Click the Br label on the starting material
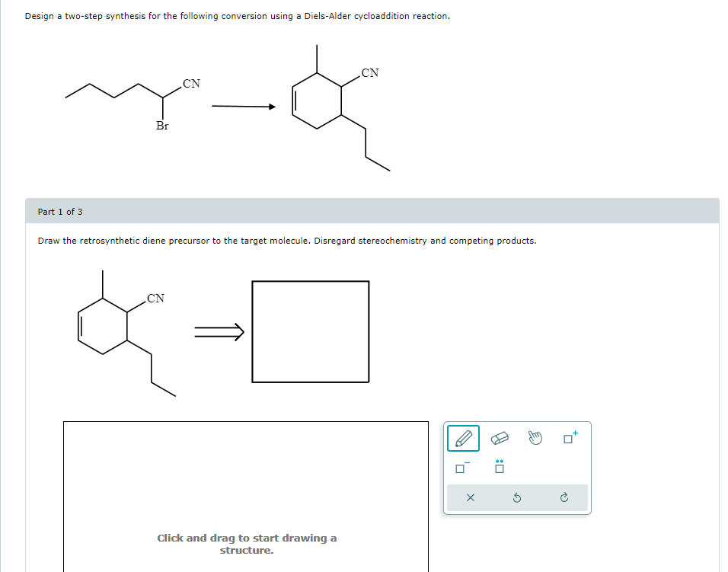Viewport: 728px width, 572px height. tap(162, 123)
